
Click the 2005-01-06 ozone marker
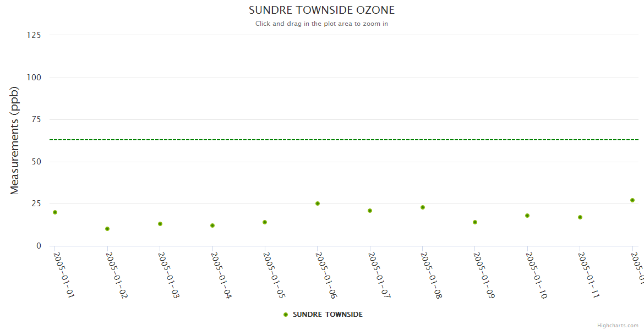pyautogui.click(x=318, y=204)
